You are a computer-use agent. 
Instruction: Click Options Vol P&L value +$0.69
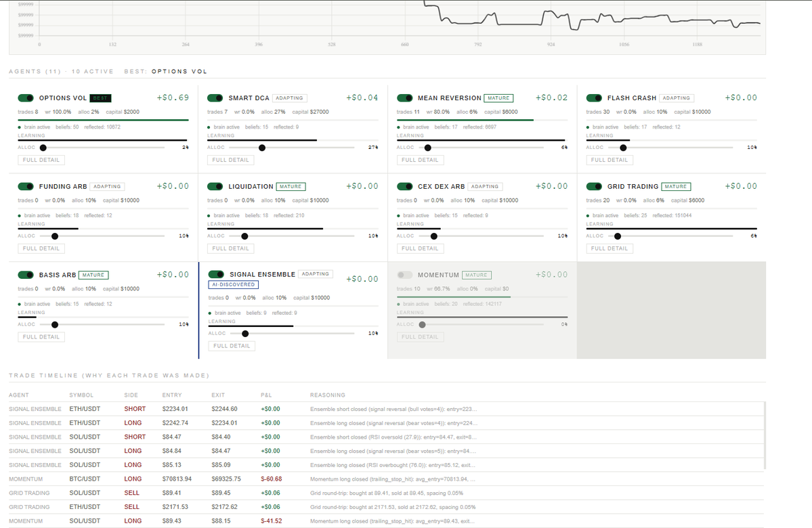click(173, 98)
